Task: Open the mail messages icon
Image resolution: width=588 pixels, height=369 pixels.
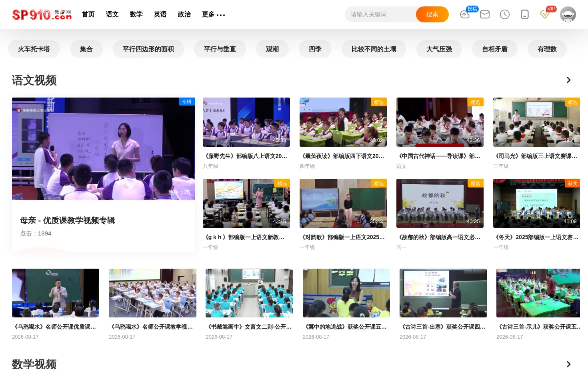Action: [485, 14]
